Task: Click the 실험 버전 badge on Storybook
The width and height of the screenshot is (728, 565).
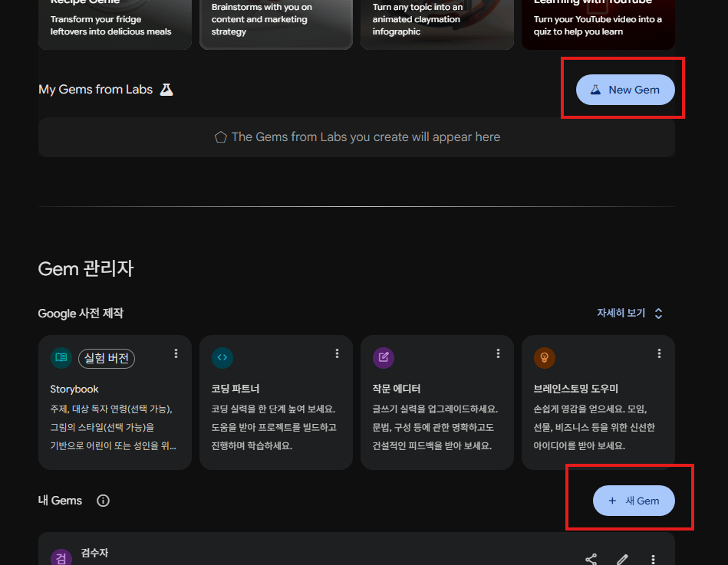Action: click(107, 358)
